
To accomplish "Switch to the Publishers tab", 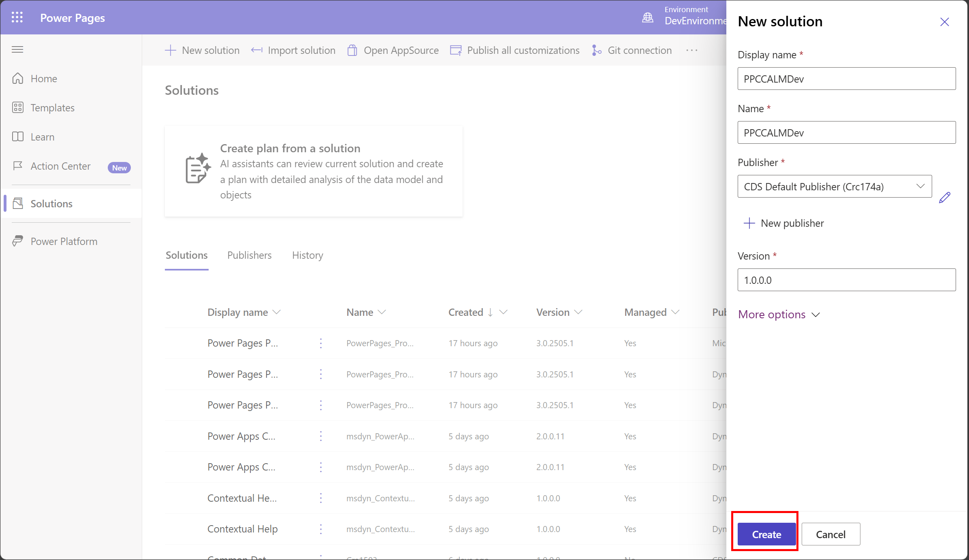I will (249, 255).
